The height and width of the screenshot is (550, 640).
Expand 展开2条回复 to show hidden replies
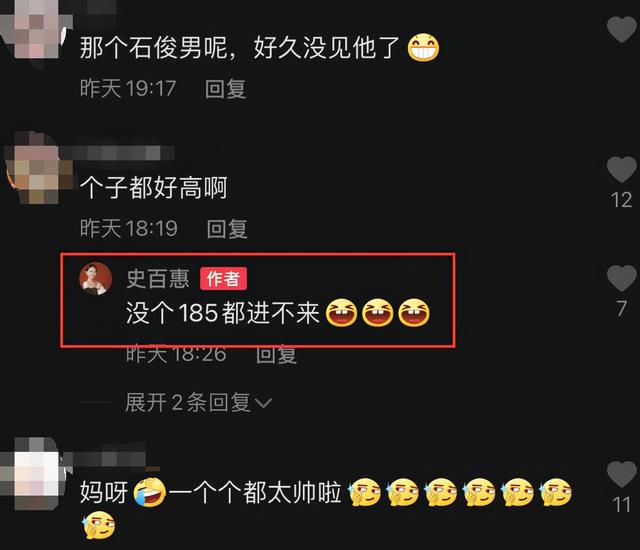(198, 403)
